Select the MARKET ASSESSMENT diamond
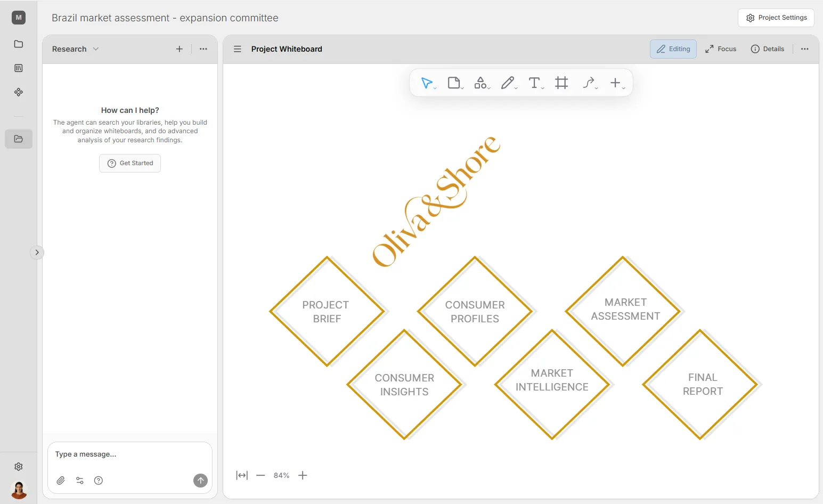 (x=623, y=312)
